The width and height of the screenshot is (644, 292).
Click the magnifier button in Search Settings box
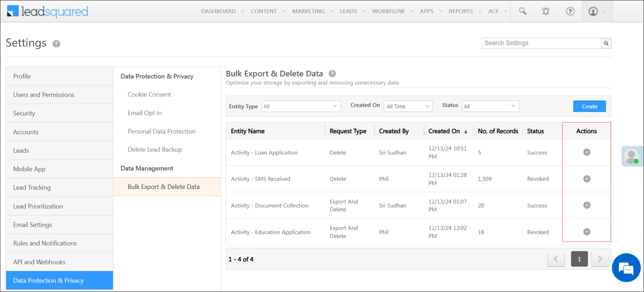click(x=606, y=43)
